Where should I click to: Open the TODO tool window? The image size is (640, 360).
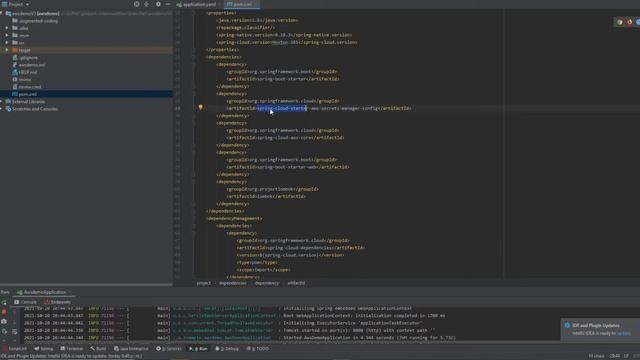pyautogui.click(x=258, y=349)
